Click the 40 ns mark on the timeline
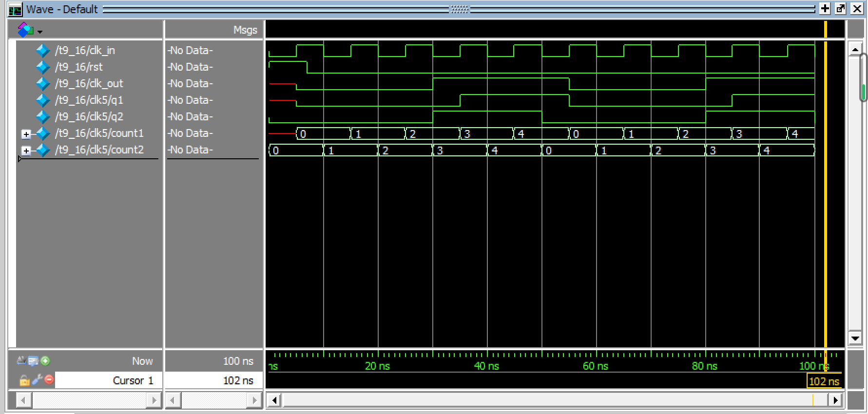The width and height of the screenshot is (868, 414). [487, 366]
